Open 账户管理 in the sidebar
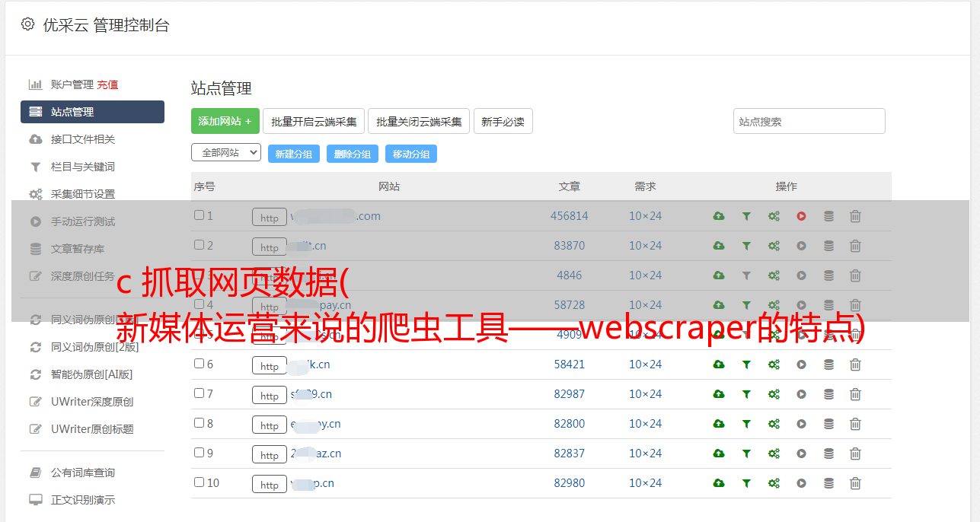 (x=72, y=84)
